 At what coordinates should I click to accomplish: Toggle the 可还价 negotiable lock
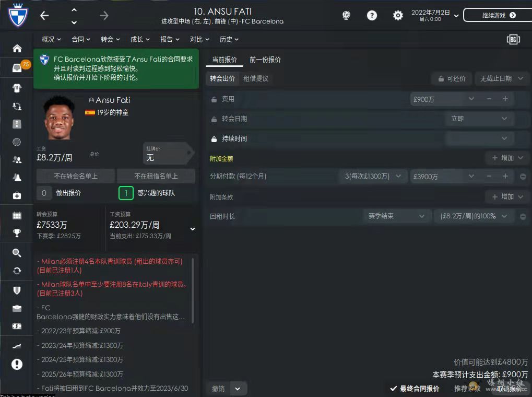coord(452,79)
